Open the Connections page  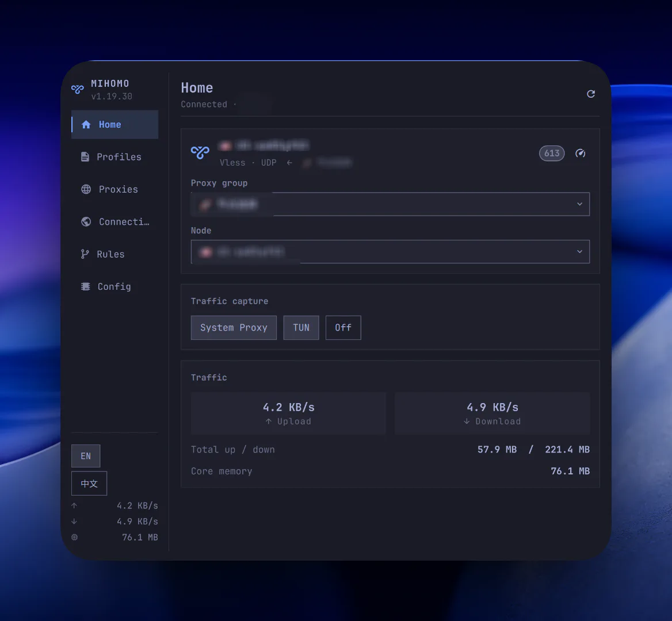point(115,222)
